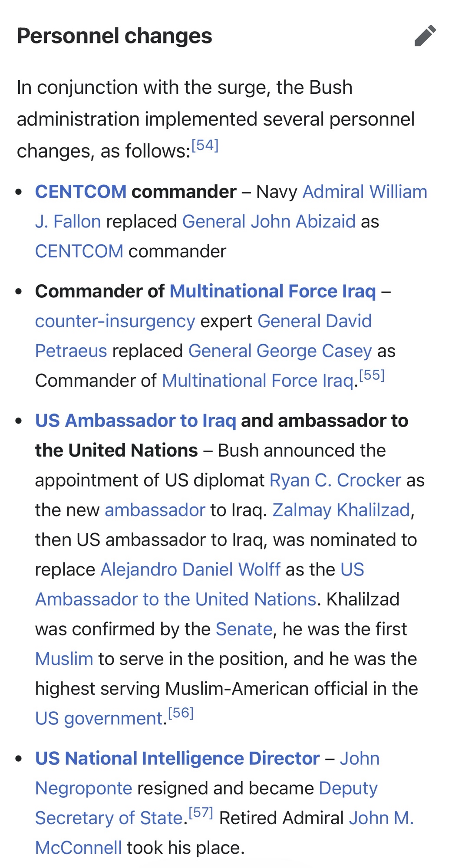Screen dimensions: 452x868
Task: Open the General George Casey link
Action: tap(280, 351)
